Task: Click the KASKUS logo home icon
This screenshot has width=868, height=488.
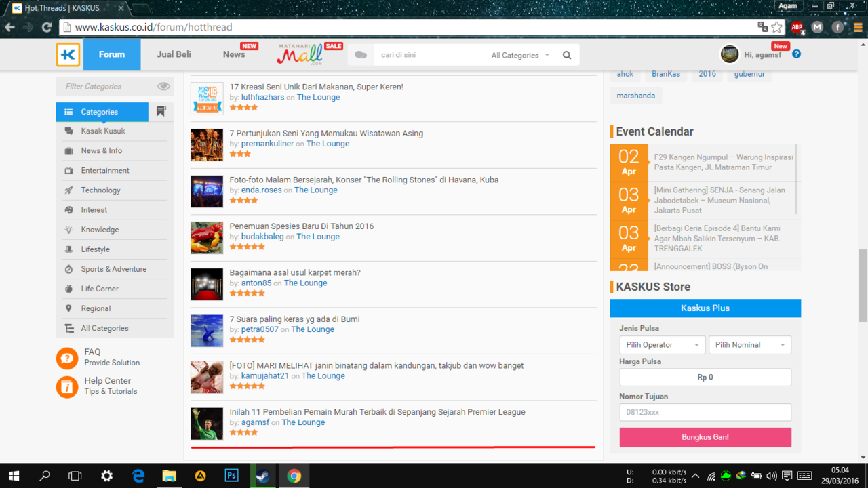Action: coord(68,55)
